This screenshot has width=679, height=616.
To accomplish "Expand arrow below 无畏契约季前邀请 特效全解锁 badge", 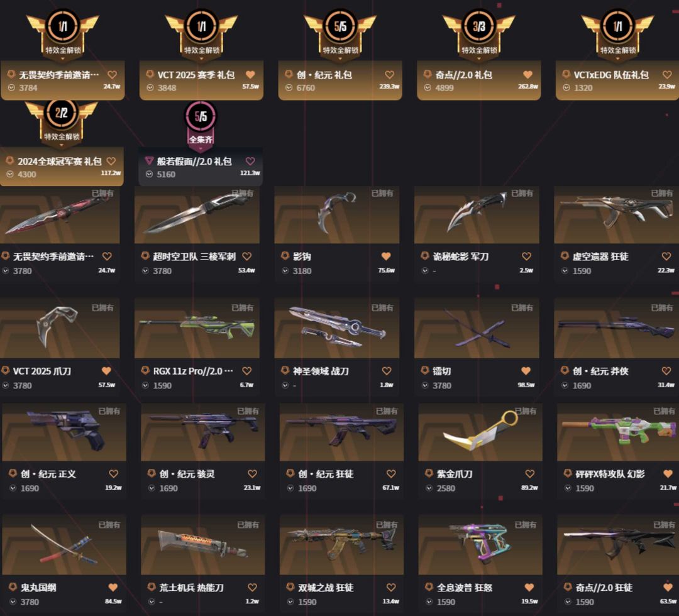I will coord(63,58).
